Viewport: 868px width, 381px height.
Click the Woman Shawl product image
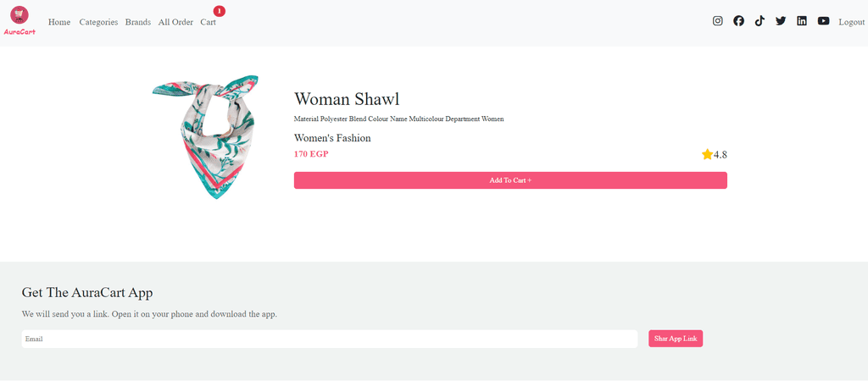[x=206, y=136]
